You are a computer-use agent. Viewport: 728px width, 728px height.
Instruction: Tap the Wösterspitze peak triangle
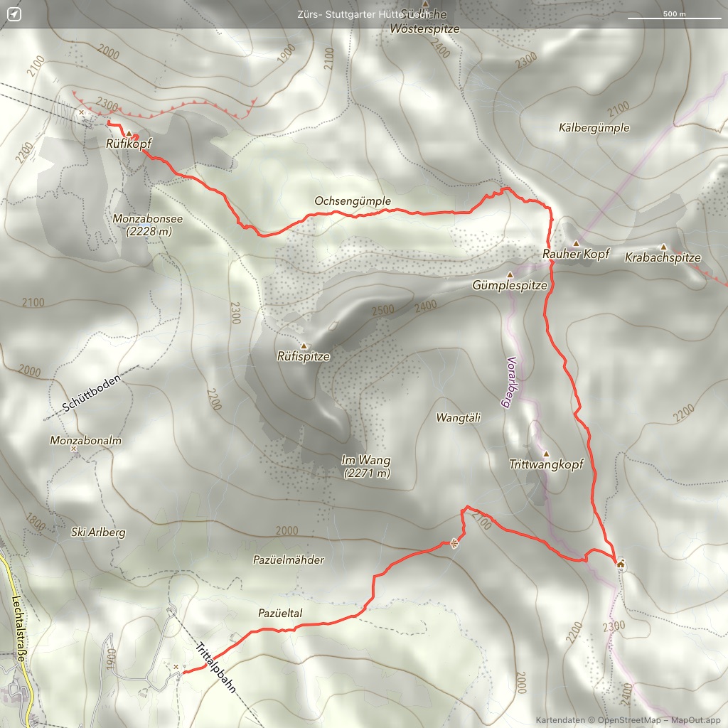425,4
